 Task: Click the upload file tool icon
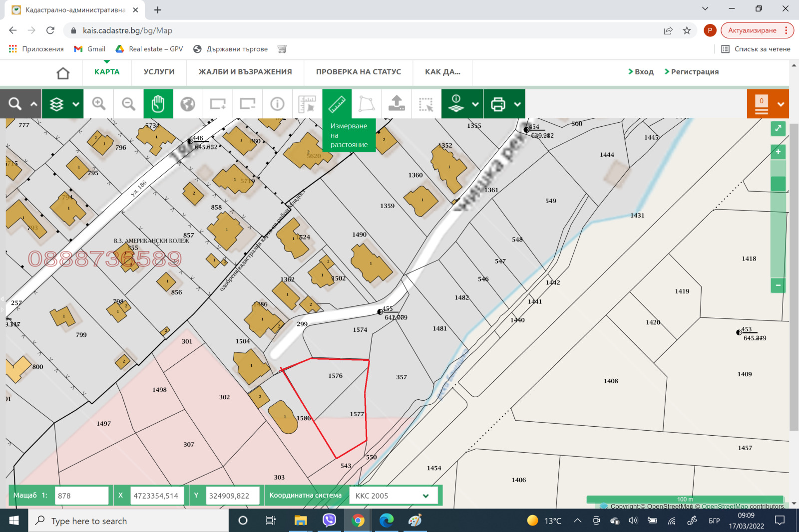point(397,104)
